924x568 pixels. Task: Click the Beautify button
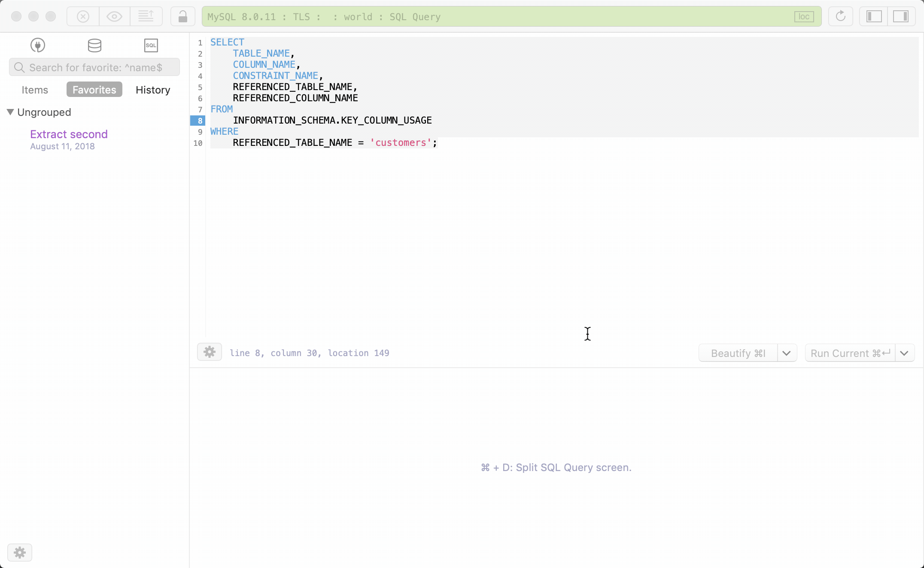(x=737, y=353)
